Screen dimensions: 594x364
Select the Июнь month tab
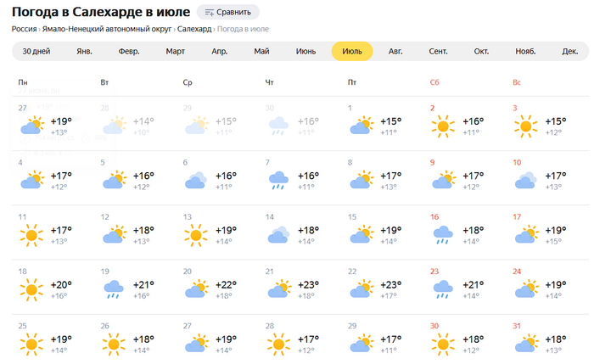click(305, 51)
